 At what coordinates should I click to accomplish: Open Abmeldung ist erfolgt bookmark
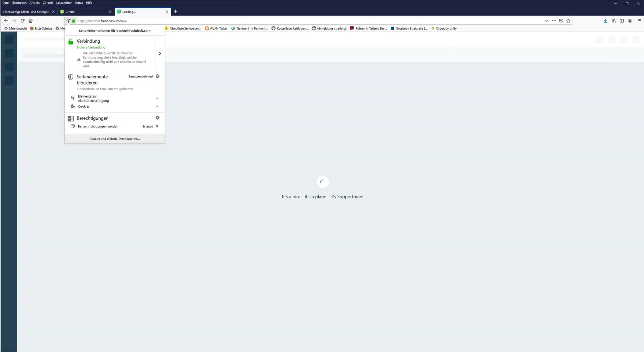tap(329, 28)
